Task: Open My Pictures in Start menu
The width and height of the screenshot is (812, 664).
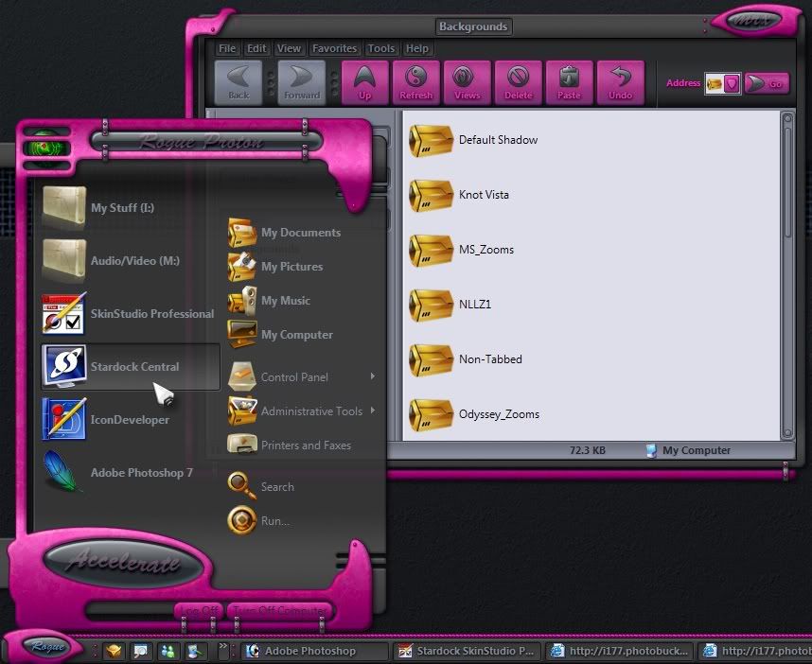Action: [300, 267]
